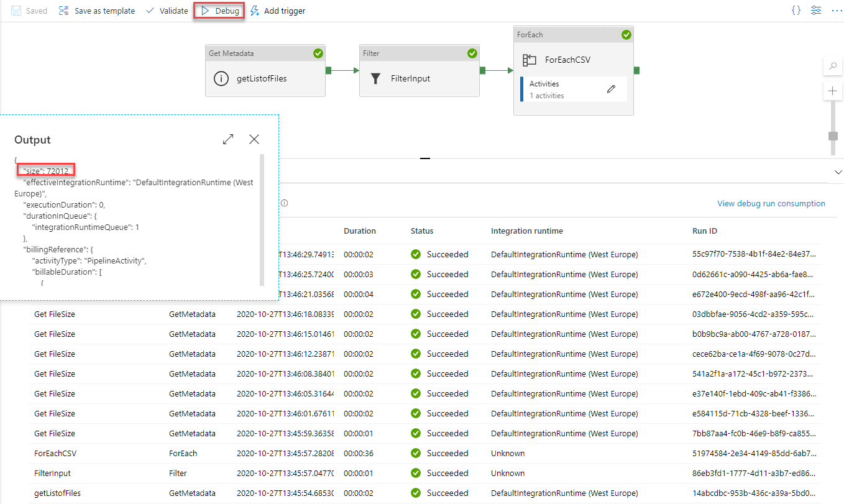The width and height of the screenshot is (844, 504).
Task: Select the ForEachCSV activity title on canvas
Action: tap(567, 60)
